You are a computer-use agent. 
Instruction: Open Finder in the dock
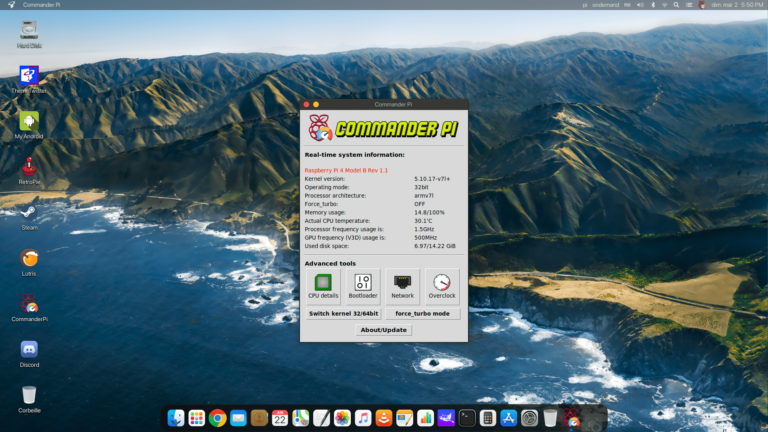click(175, 418)
